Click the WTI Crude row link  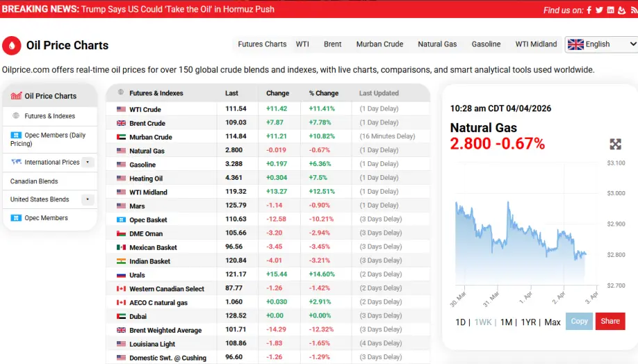point(145,109)
